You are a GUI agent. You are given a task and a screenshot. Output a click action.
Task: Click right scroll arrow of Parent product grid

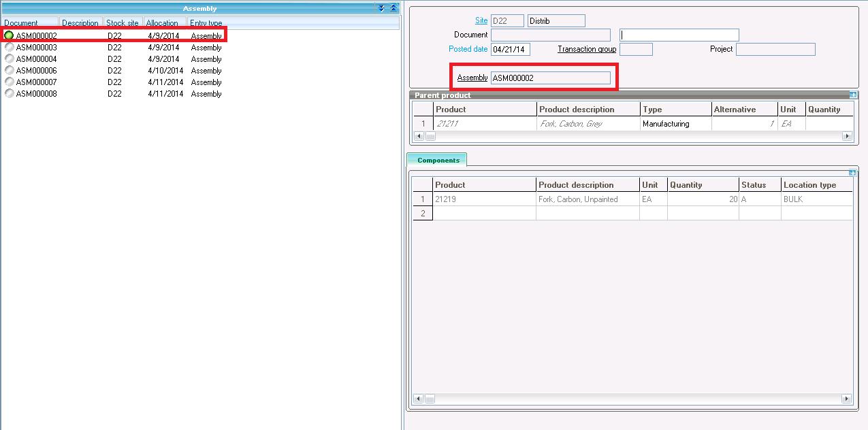coord(848,136)
